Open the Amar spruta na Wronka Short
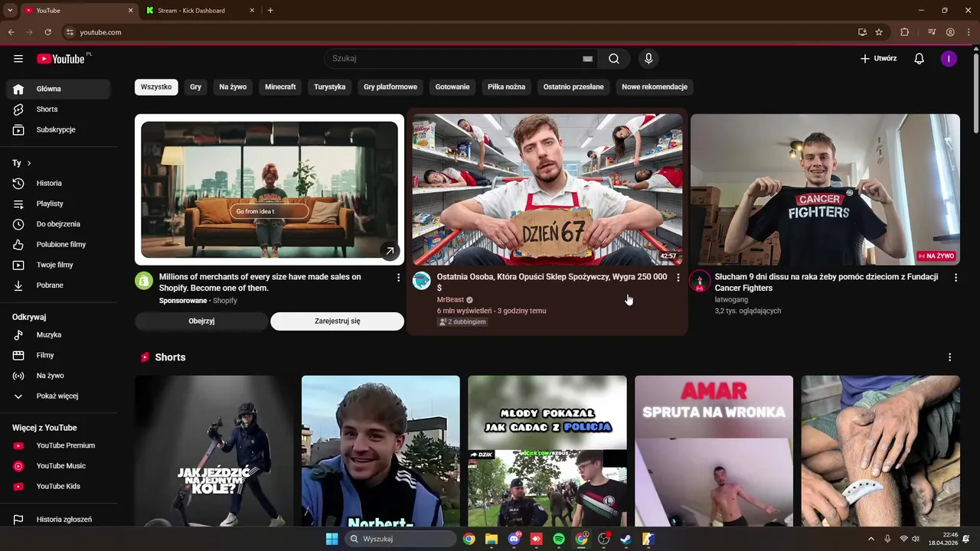 point(714,451)
